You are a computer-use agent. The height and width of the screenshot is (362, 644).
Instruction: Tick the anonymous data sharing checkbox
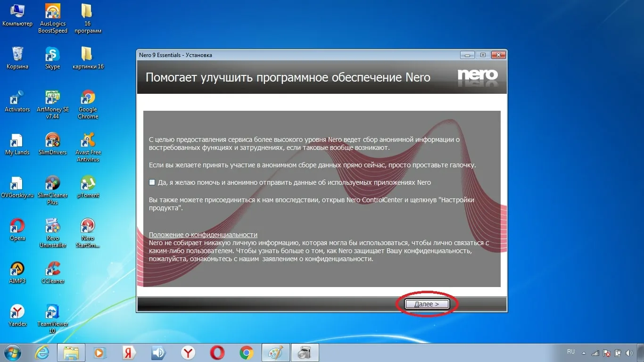click(x=152, y=182)
